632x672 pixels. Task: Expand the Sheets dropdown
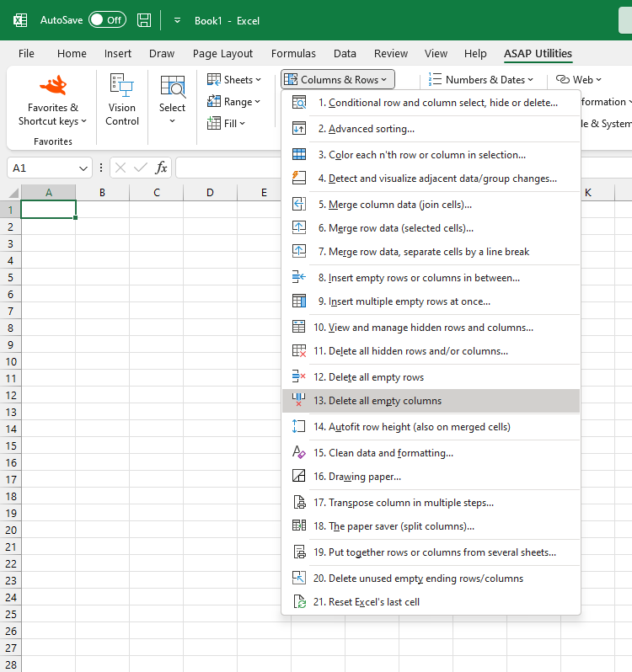(234, 80)
